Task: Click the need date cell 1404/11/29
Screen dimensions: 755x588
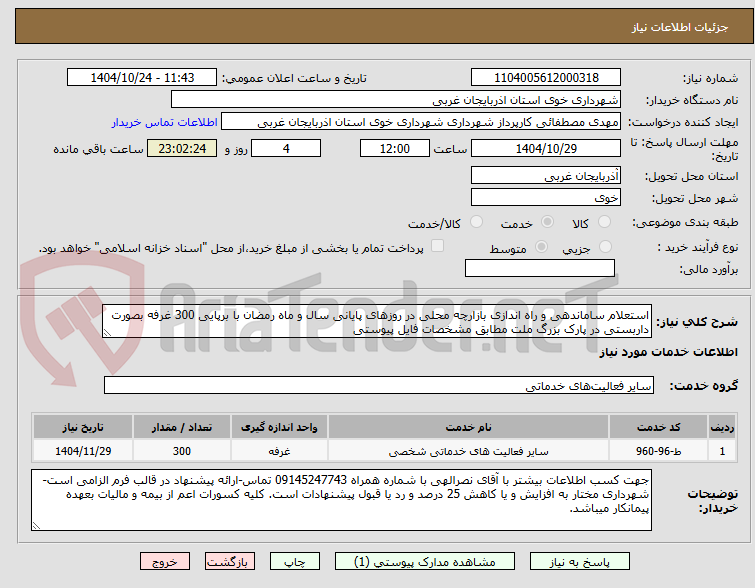Action: 83,451
